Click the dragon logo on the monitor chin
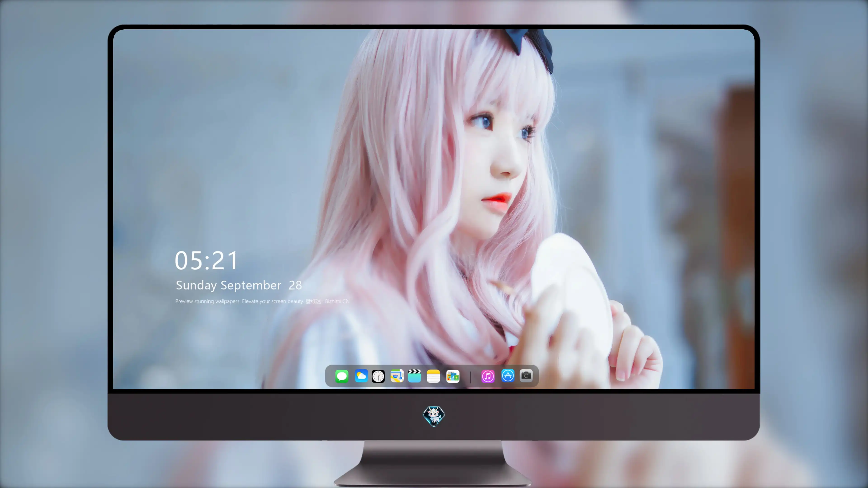The image size is (868, 488). click(x=434, y=416)
